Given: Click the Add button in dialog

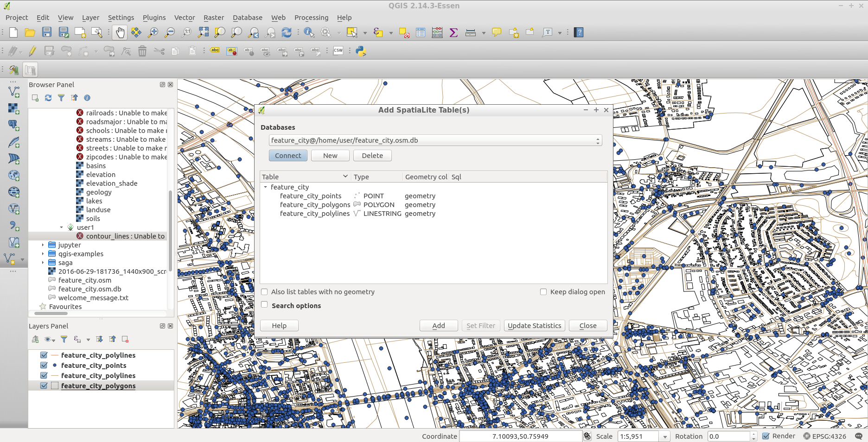Looking at the screenshot, I should click(439, 326).
